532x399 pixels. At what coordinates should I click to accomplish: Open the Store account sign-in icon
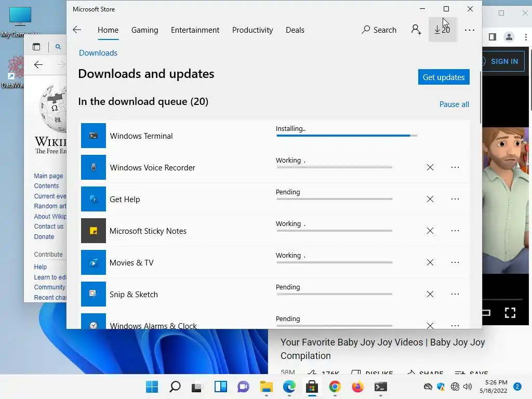[x=416, y=30]
